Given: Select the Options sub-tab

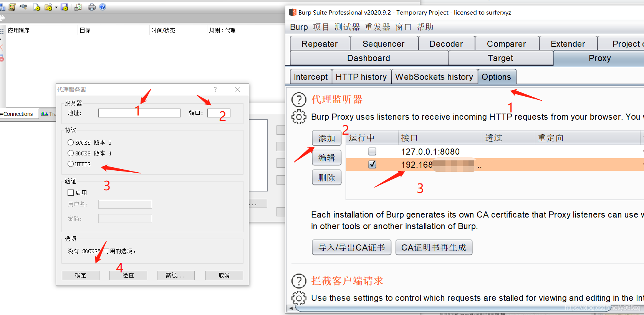Looking at the screenshot, I should point(497,77).
